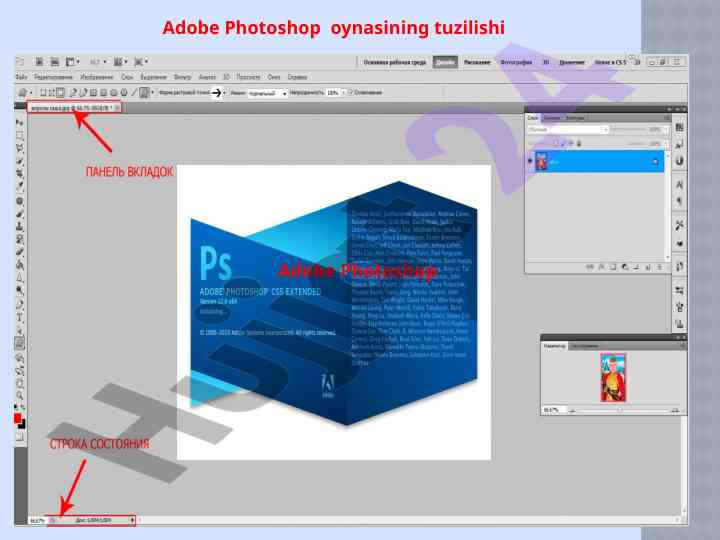Open the layer blend mode dropdown
The width and height of the screenshot is (720, 540).
point(568,129)
